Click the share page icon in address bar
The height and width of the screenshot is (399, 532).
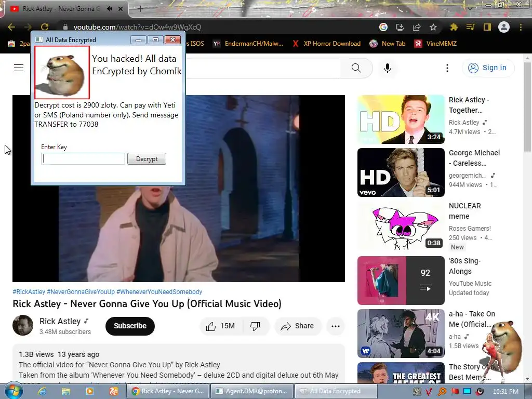point(417,27)
